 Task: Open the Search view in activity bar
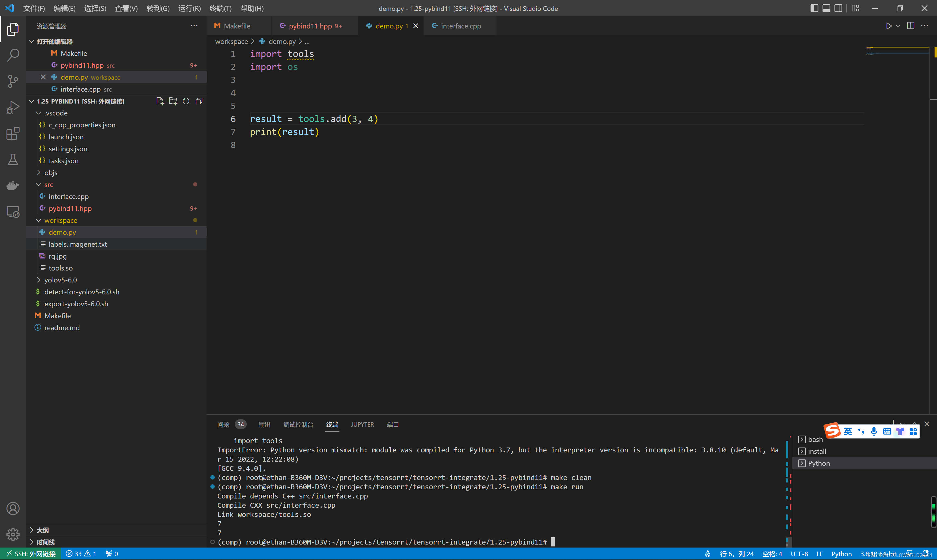tap(13, 55)
